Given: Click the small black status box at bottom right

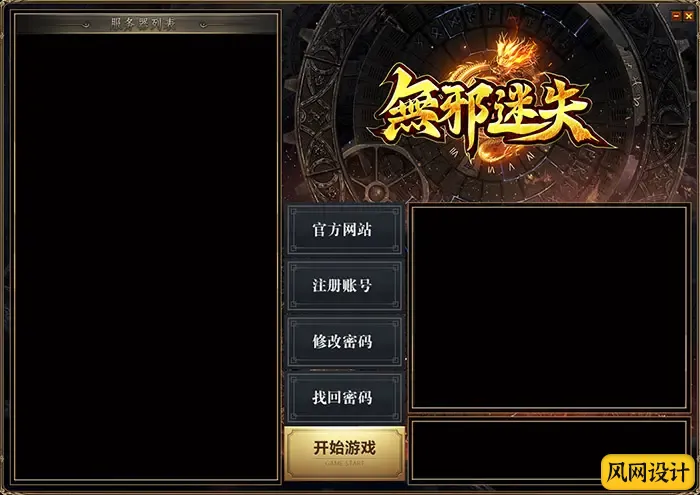Looking at the screenshot, I should click(x=549, y=451).
